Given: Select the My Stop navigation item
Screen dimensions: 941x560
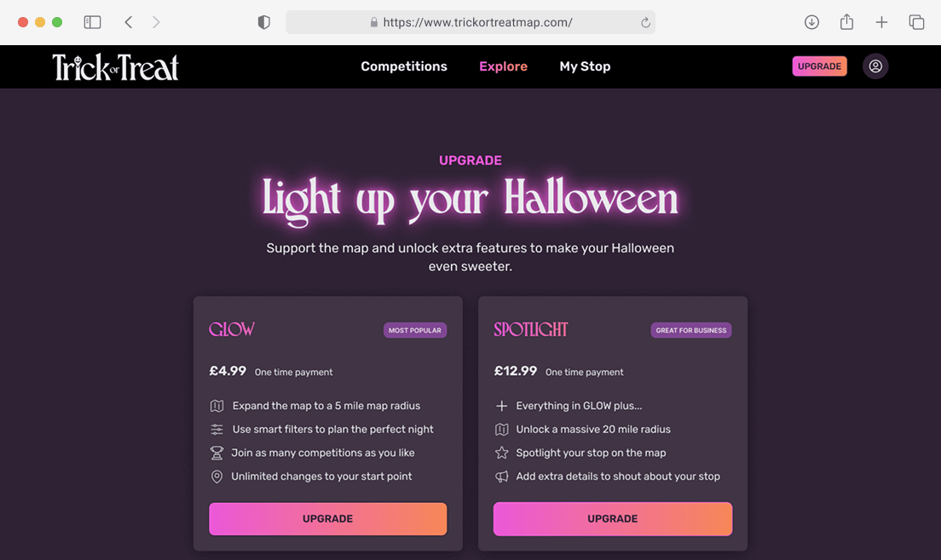Looking at the screenshot, I should [x=585, y=66].
